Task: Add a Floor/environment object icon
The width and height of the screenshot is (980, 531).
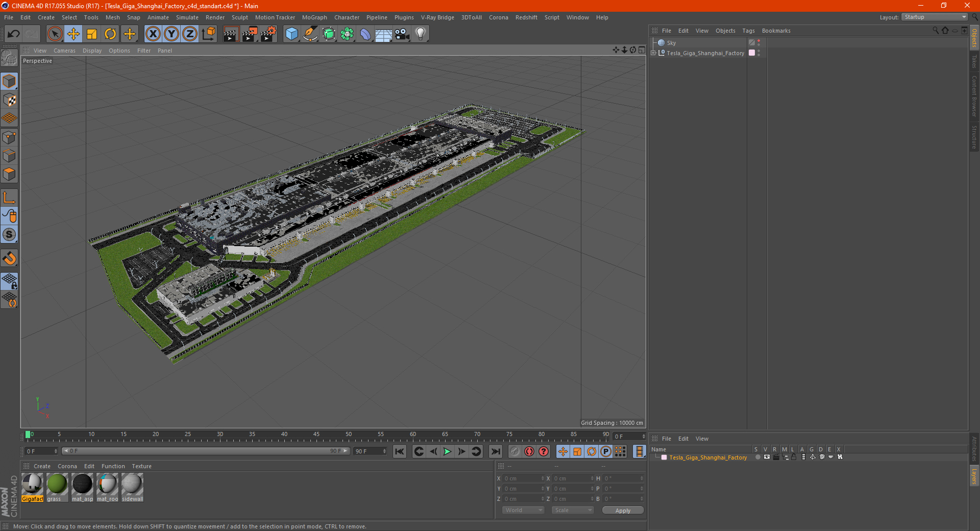Action: click(383, 34)
